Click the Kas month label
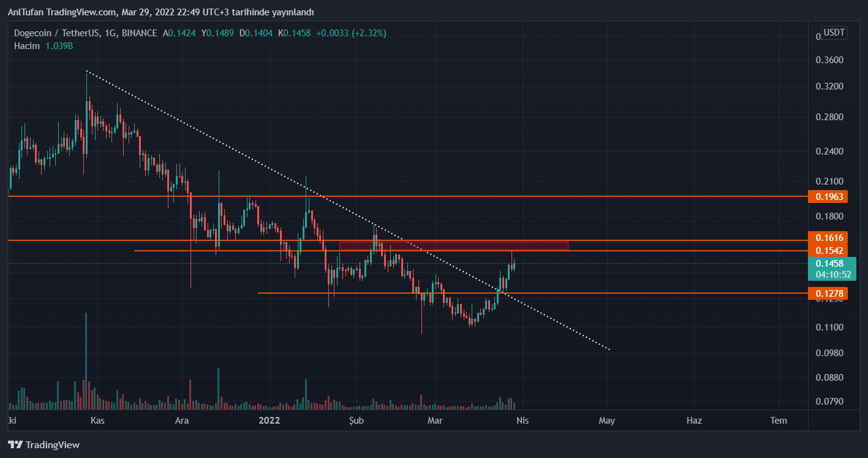Screen dimensions: 868x458 (97, 421)
